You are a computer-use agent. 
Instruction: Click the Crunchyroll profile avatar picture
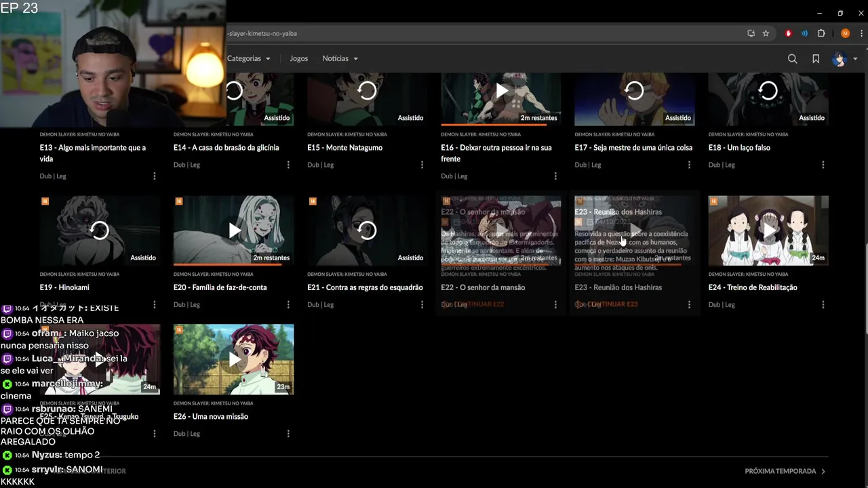pos(840,59)
